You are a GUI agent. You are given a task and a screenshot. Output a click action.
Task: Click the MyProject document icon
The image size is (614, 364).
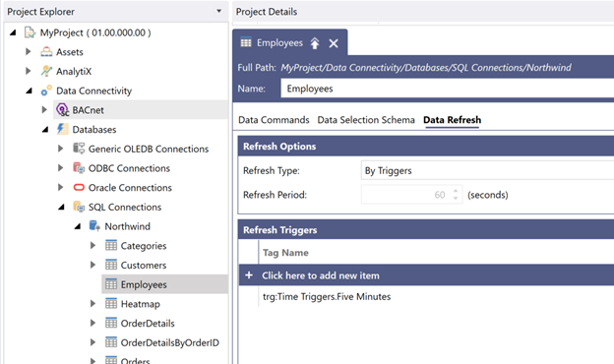click(x=30, y=32)
